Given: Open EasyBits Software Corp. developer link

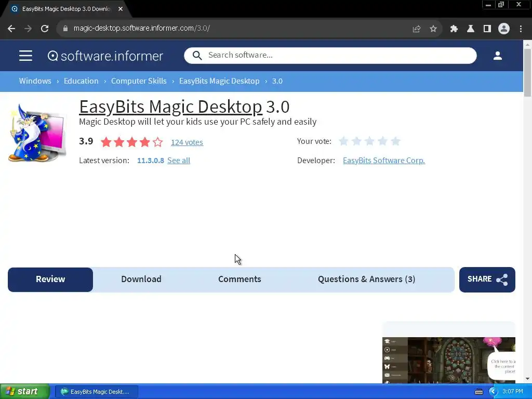Looking at the screenshot, I should tap(384, 161).
